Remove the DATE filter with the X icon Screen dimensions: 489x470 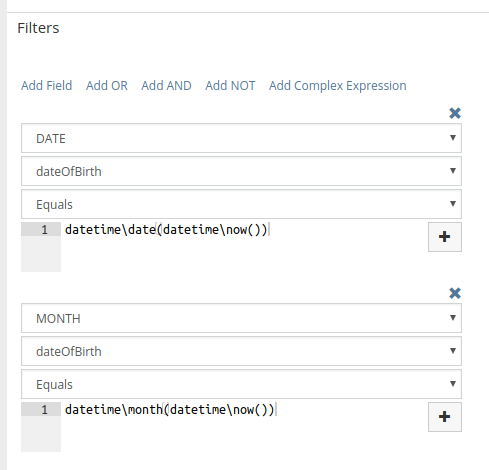click(455, 113)
